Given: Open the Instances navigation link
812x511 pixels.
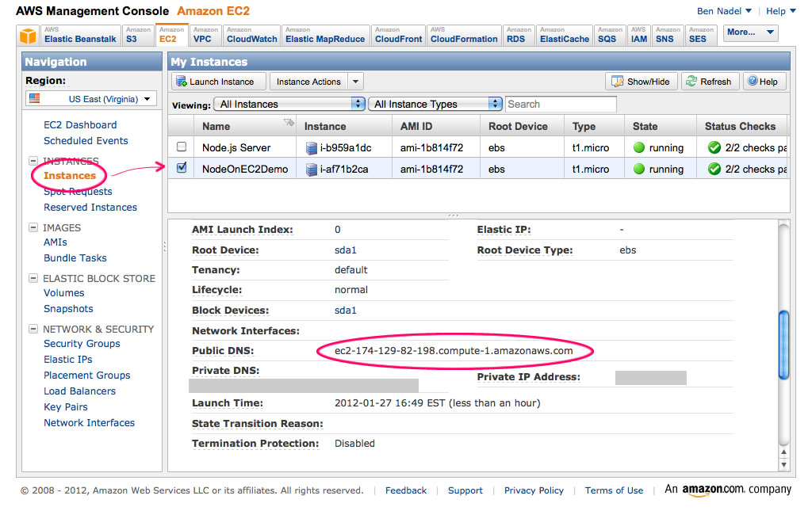Looking at the screenshot, I should (70, 175).
